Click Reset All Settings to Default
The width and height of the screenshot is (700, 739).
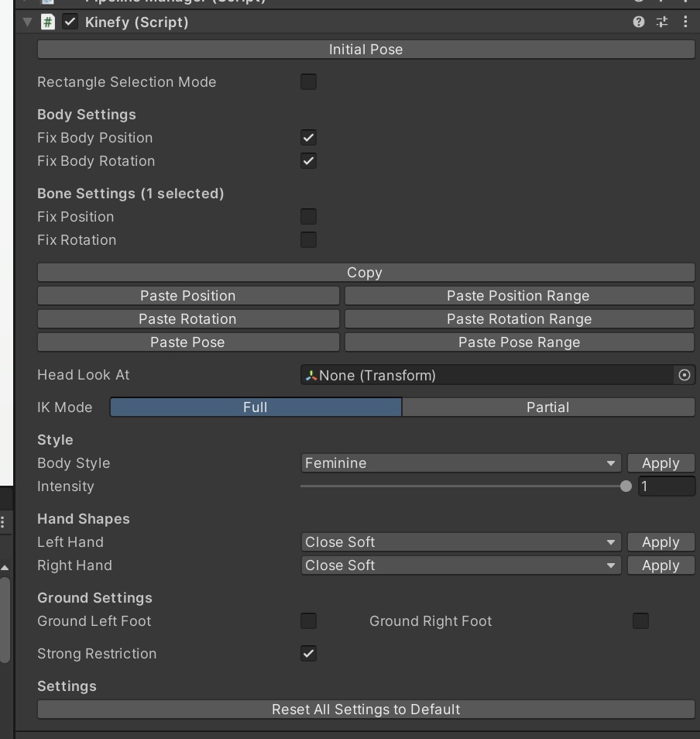click(365, 710)
